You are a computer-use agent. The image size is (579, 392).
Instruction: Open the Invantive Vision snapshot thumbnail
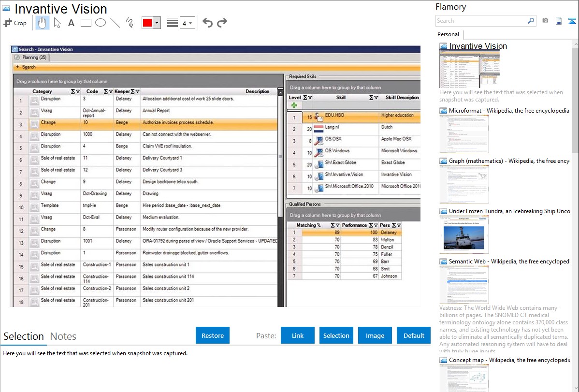pos(469,70)
